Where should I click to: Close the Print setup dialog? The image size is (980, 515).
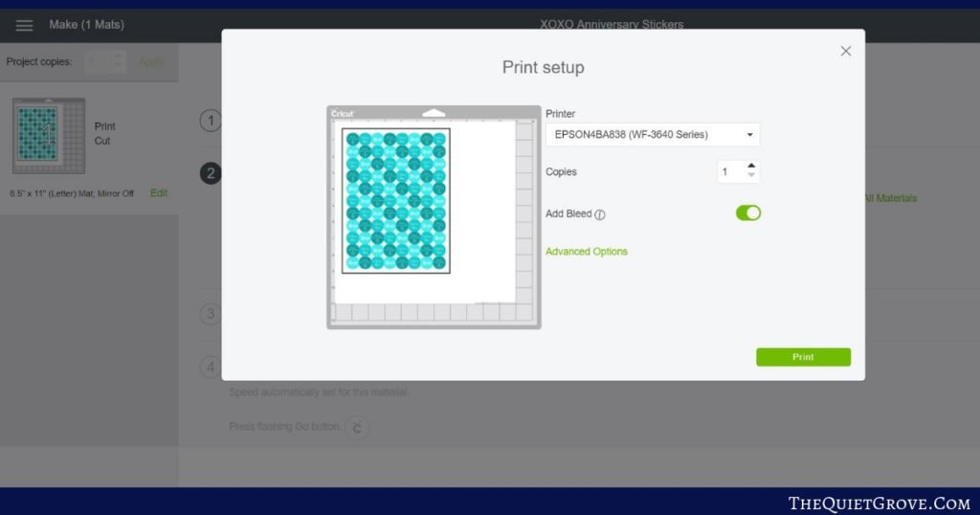click(x=846, y=52)
